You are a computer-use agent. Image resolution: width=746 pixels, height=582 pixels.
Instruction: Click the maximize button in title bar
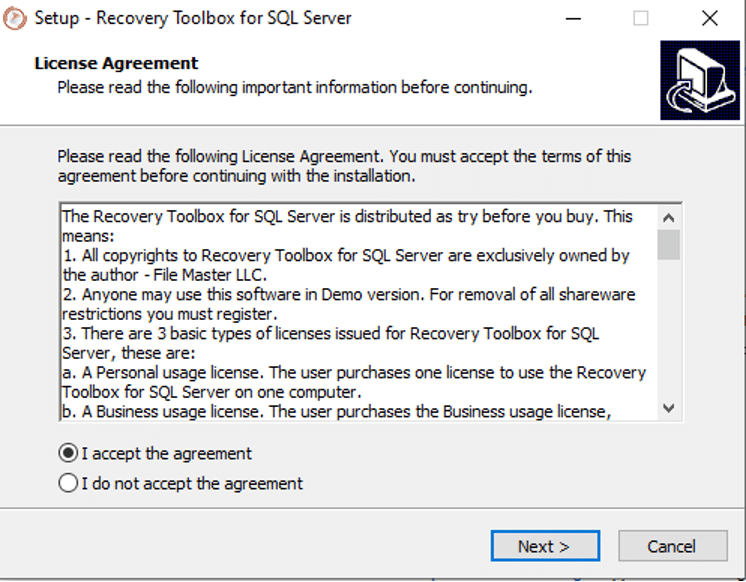coord(641,18)
